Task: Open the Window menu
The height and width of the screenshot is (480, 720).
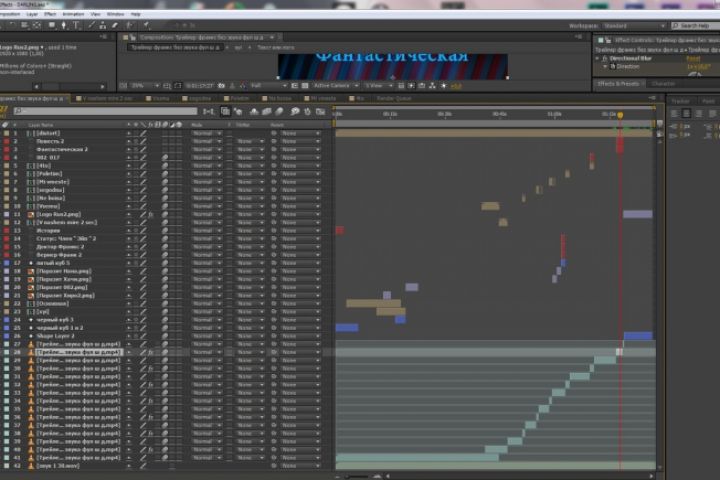Action: point(115,14)
